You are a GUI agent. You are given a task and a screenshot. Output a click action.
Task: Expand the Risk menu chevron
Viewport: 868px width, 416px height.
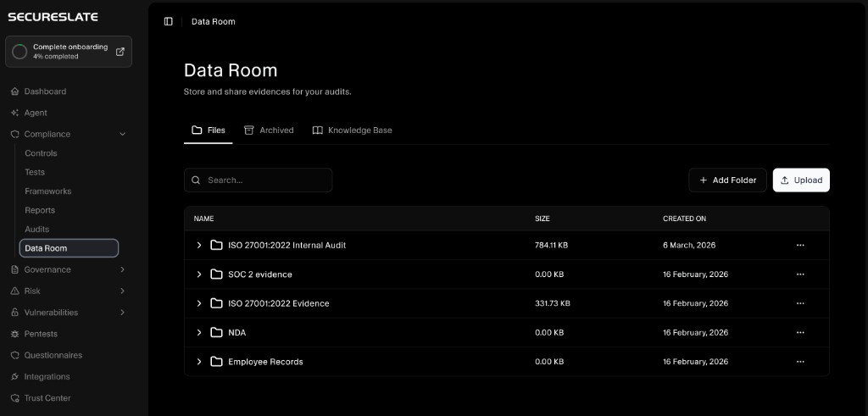click(122, 291)
